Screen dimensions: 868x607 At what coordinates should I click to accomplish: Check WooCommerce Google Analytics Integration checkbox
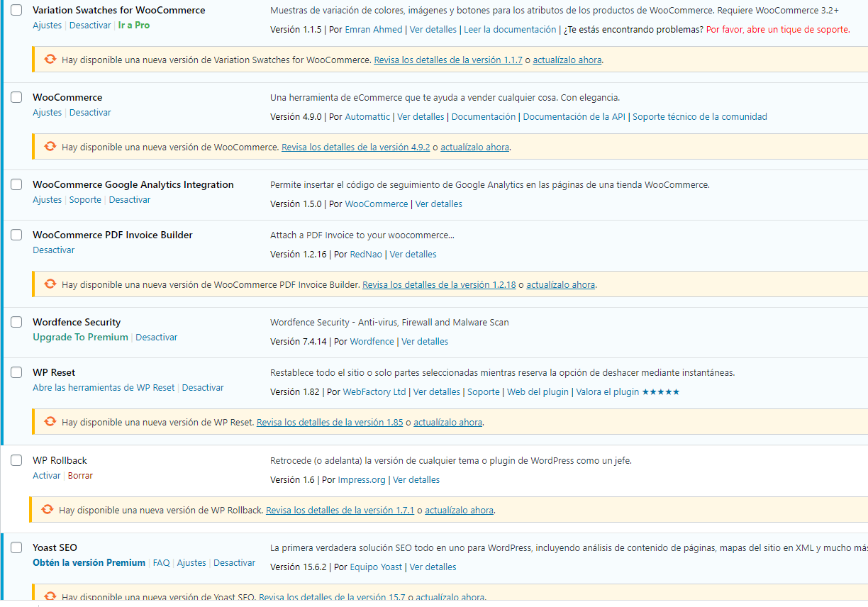[16, 185]
